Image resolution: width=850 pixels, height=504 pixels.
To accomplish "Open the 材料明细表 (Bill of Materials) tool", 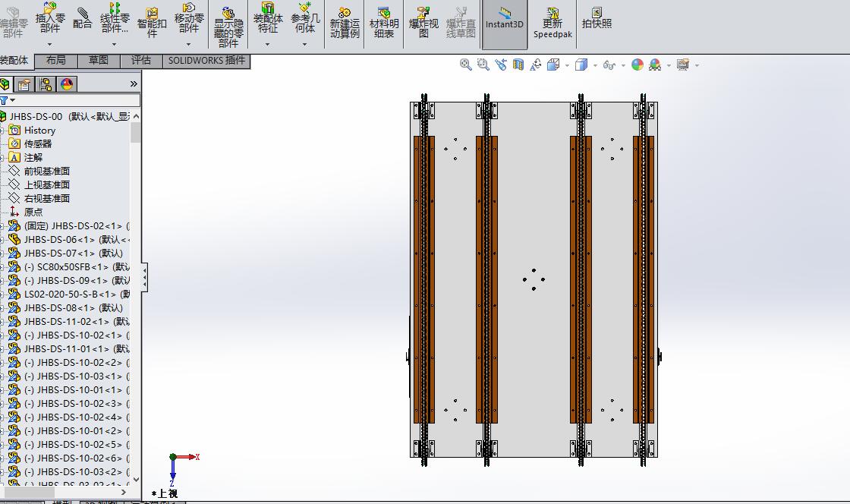I will (384, 23).
